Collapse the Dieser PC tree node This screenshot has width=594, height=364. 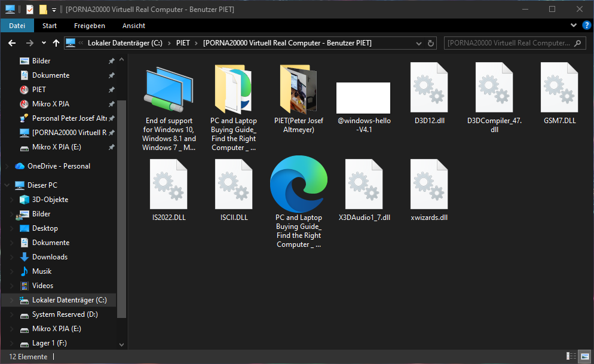7,185
